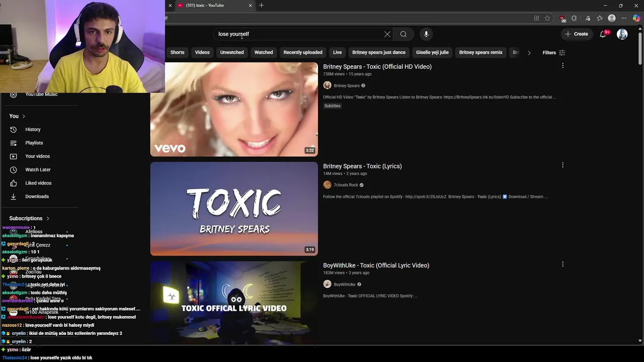Select the Recently uploaded chip
This screenshot has height=362, width=644.
303,52
